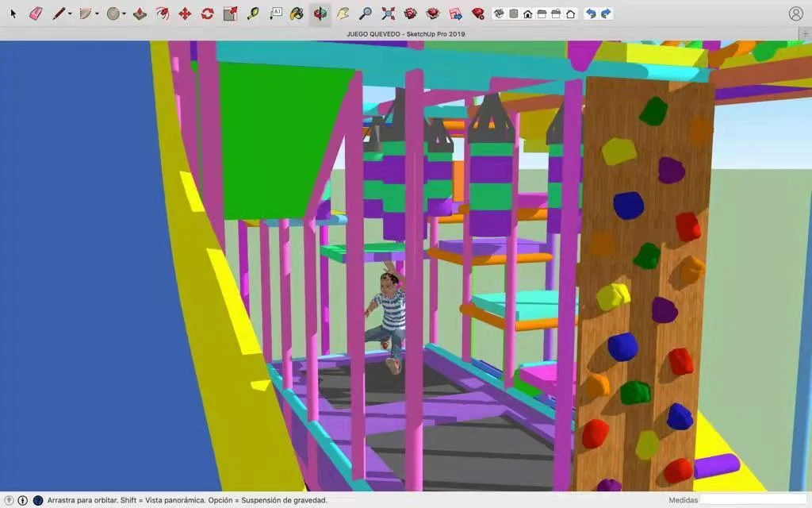Choose the Move tool with red arrows

pyautogui.click(x=185, y=13)
